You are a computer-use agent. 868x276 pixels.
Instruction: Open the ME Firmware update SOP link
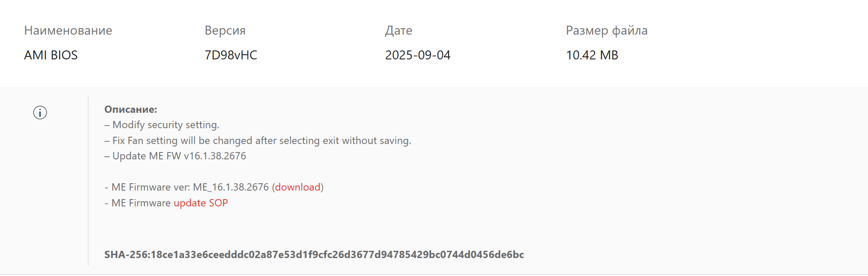point(201,203)
